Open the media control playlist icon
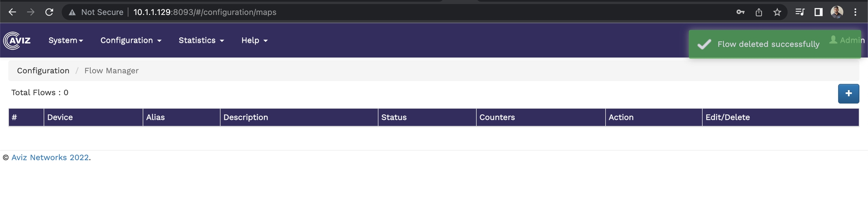The height and width of the screenshot is (209, 868). 799,12
